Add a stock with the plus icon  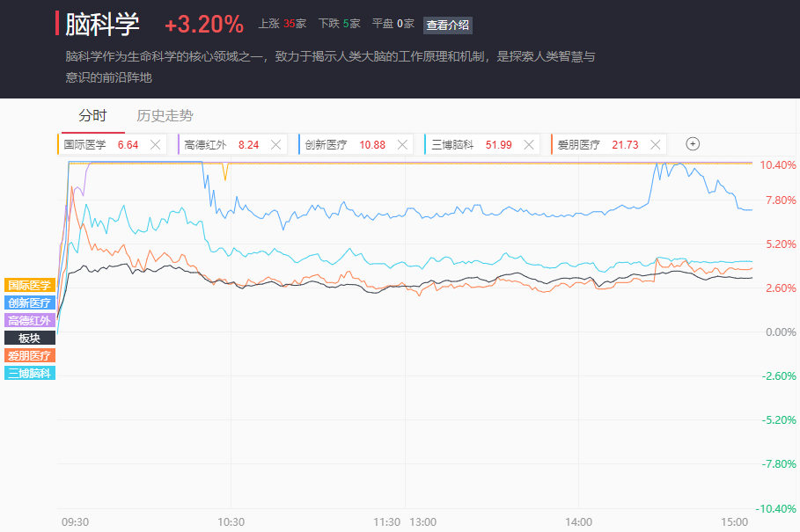pyautogui.click(x=693, y=144)
